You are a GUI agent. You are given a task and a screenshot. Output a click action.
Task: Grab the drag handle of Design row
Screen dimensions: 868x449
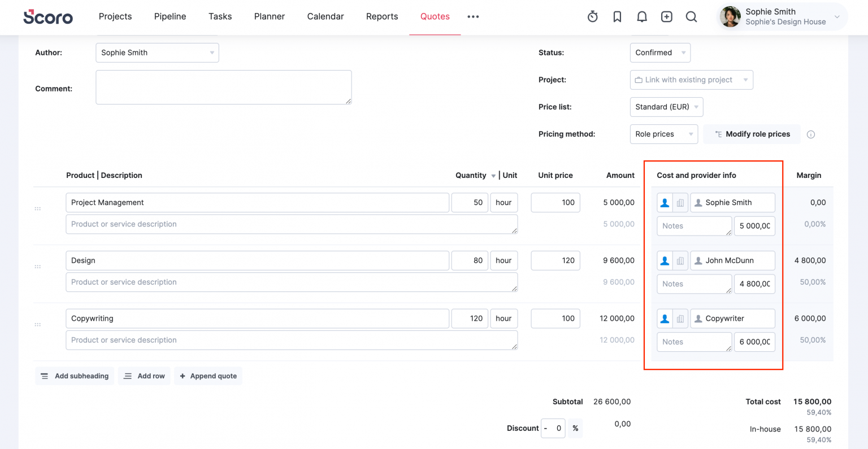pos(38,267)
